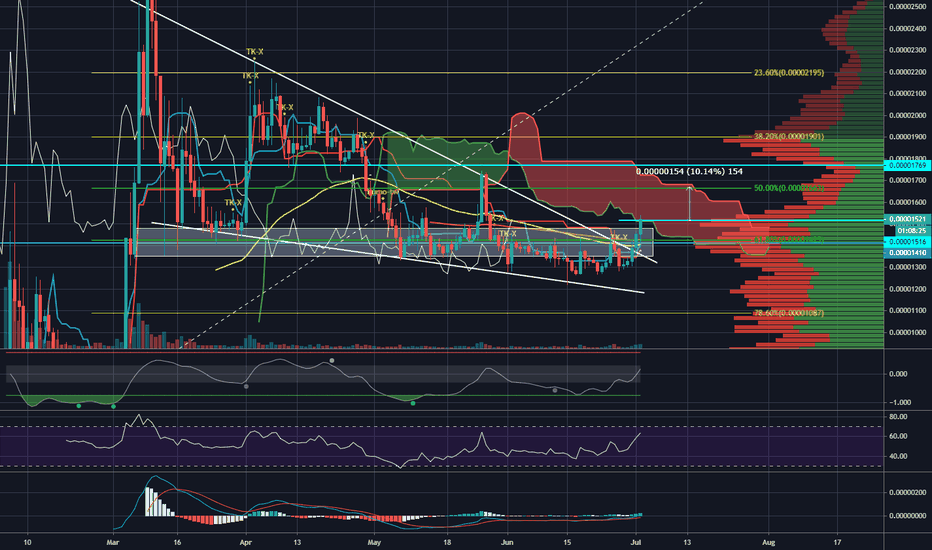Screen dimensions: 932x550
Task: Select the 38.20%(0.00001901) Fibonacci label
Action: click(789, 136)
